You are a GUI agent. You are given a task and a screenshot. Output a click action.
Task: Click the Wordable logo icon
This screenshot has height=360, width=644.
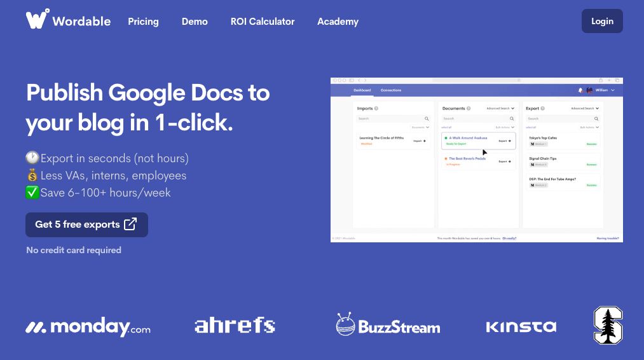[38, 19]
